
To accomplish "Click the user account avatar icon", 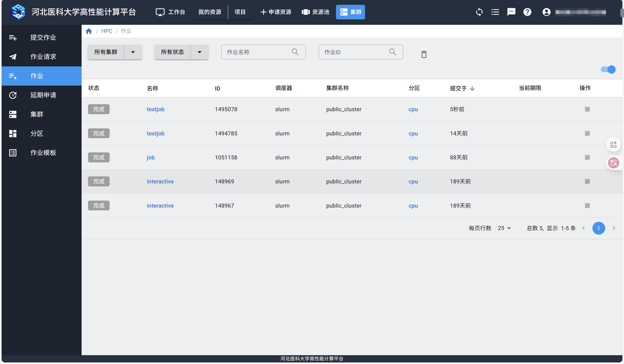I will pos(546,12).
